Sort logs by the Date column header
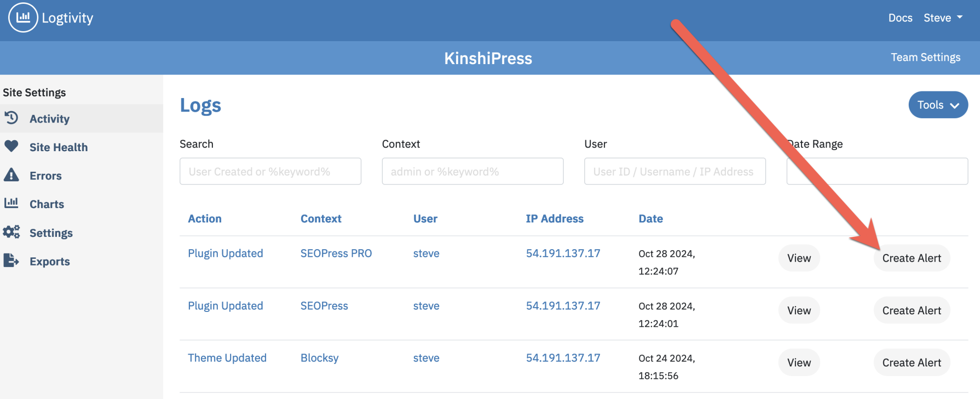980x399 pixels. (650, 219)
